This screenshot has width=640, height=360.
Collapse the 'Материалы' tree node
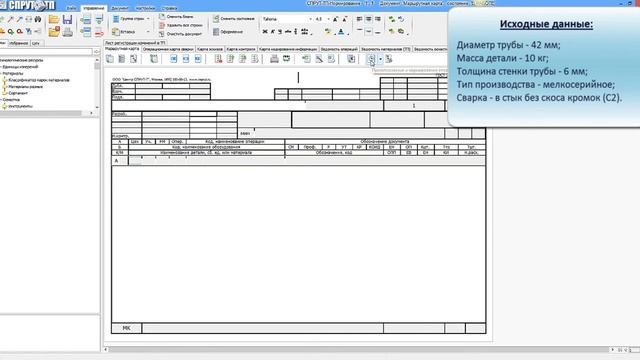point(2,73)
